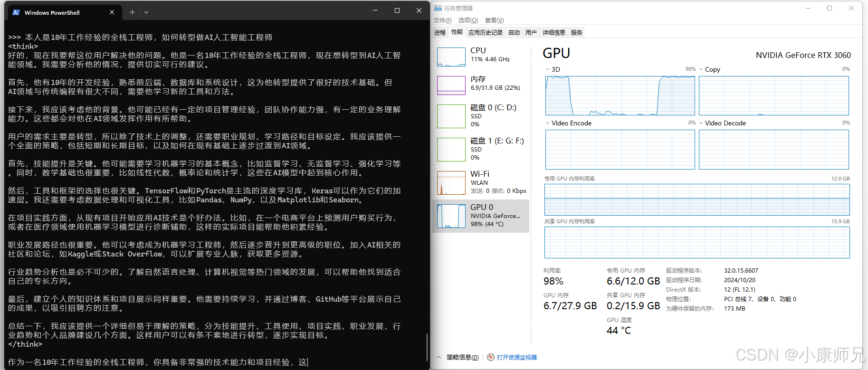
Task: Click the 简略信息(D) button
Action: [462, 357]
